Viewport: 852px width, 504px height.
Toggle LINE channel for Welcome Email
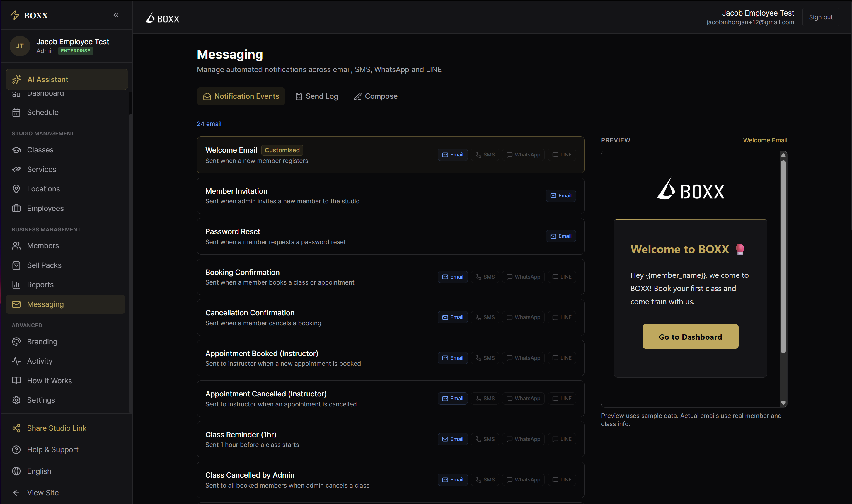coord(562,155)
